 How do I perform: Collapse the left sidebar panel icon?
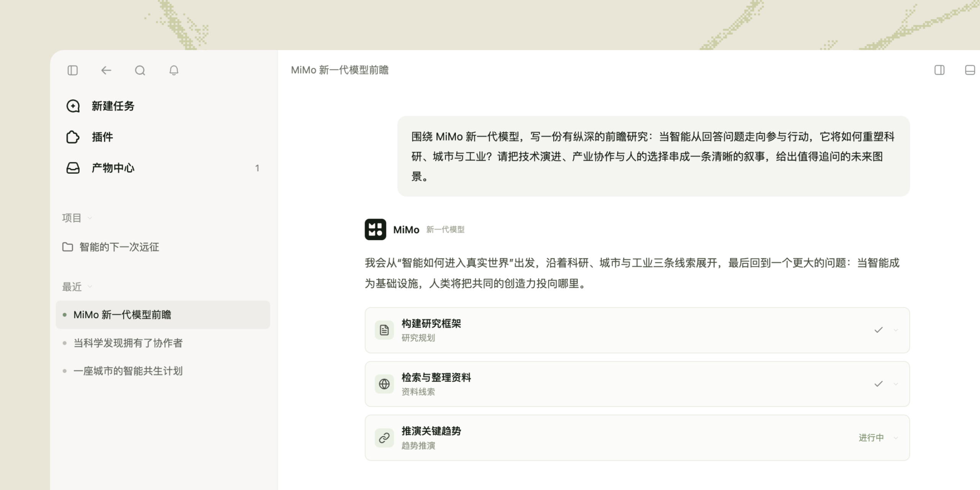73,70
